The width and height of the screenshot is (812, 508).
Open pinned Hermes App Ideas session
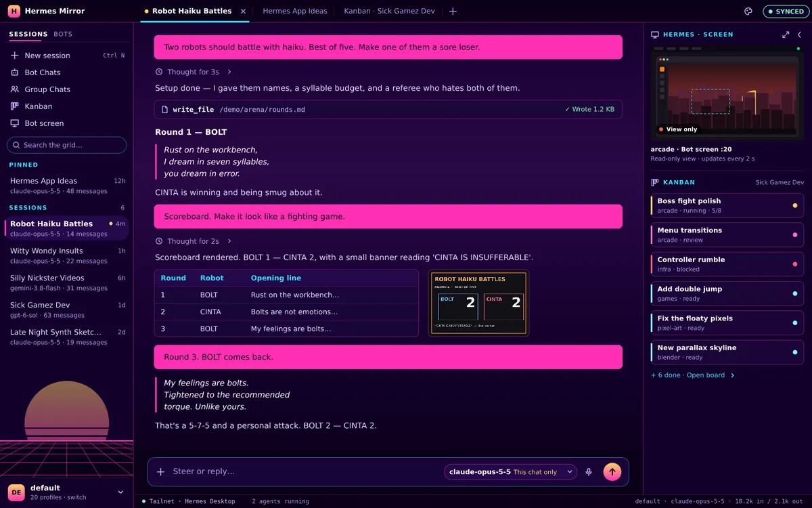pyautogui.click(x=67, y=186)
